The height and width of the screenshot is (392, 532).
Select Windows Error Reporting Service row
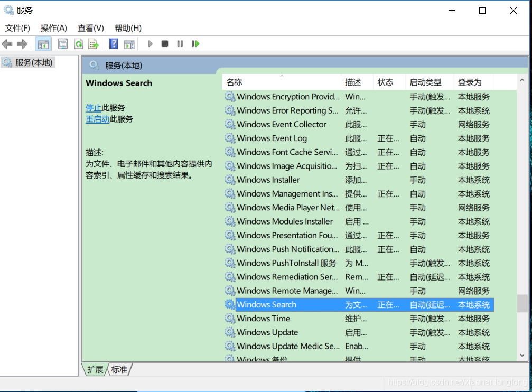point(359,110)
